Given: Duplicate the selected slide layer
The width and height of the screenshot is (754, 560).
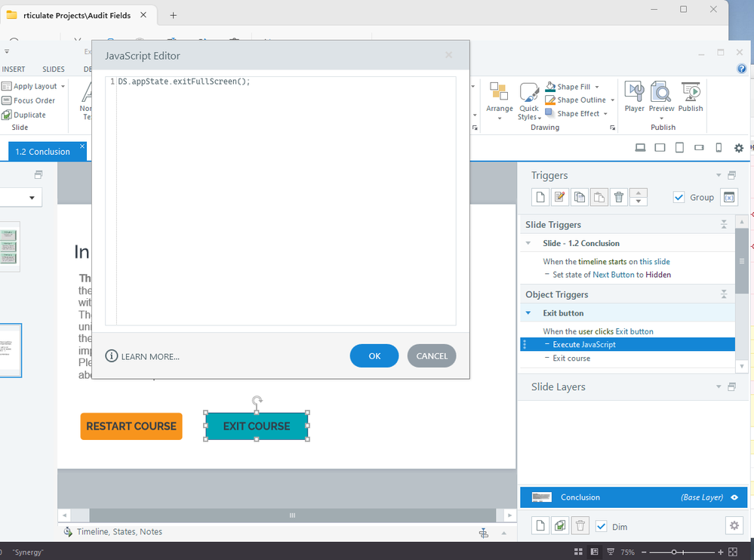Looking at the screenshot, I should point(560,526).
